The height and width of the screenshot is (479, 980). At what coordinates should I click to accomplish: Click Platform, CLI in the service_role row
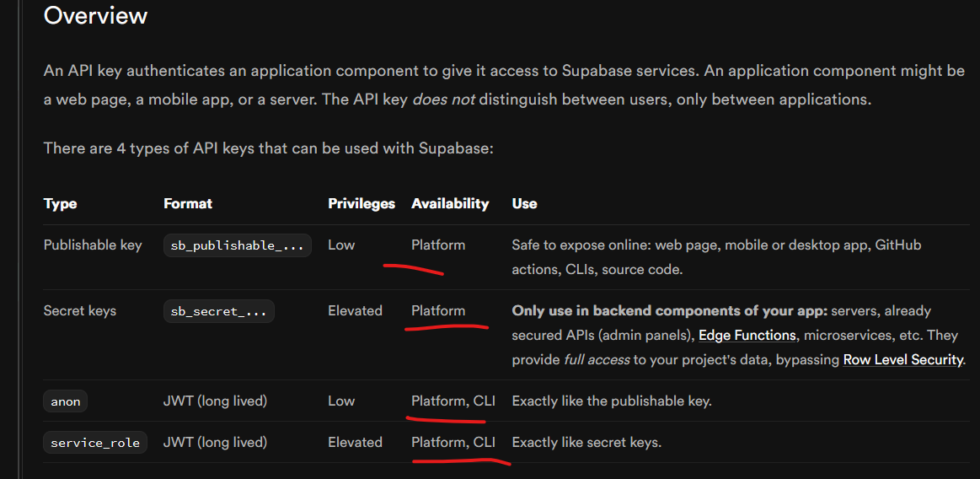[x=453, y=442]
